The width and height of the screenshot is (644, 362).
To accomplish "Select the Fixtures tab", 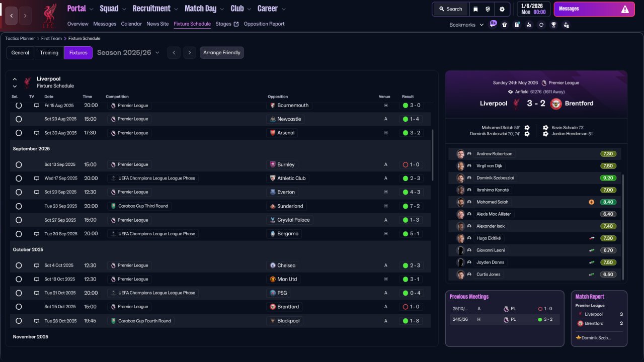I will (x=78, y=53).
